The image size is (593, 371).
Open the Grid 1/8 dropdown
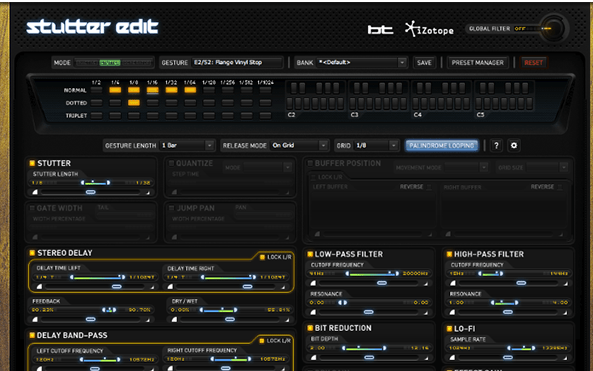point(376,146)
